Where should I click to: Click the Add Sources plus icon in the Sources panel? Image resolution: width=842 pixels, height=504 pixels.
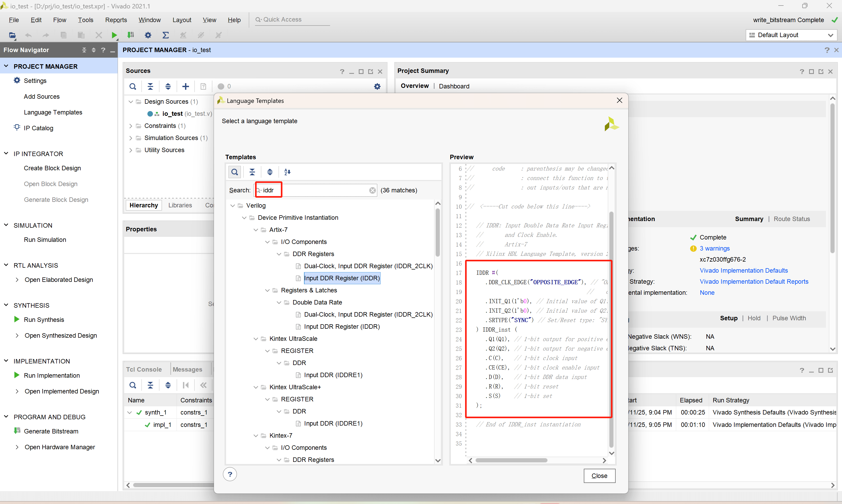coord(186,86)
